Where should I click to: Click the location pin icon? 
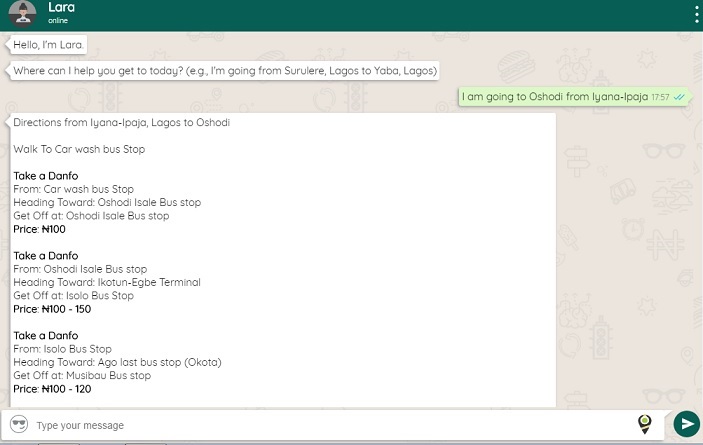tap(645, 424)
